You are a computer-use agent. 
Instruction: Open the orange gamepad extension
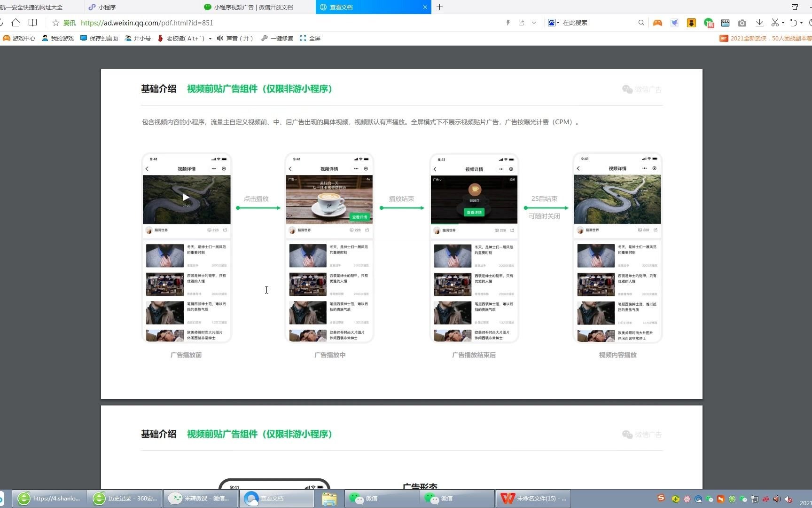click(x=657, y=23)
